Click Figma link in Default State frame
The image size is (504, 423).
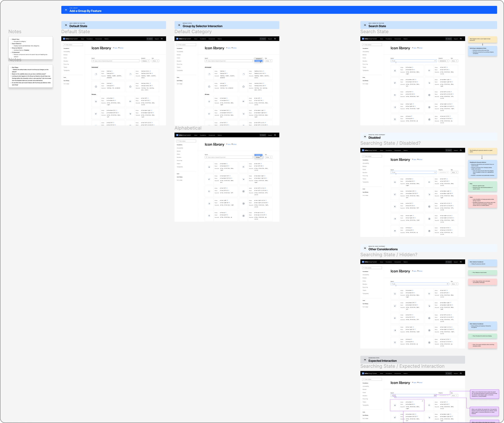tap(115, 48)
